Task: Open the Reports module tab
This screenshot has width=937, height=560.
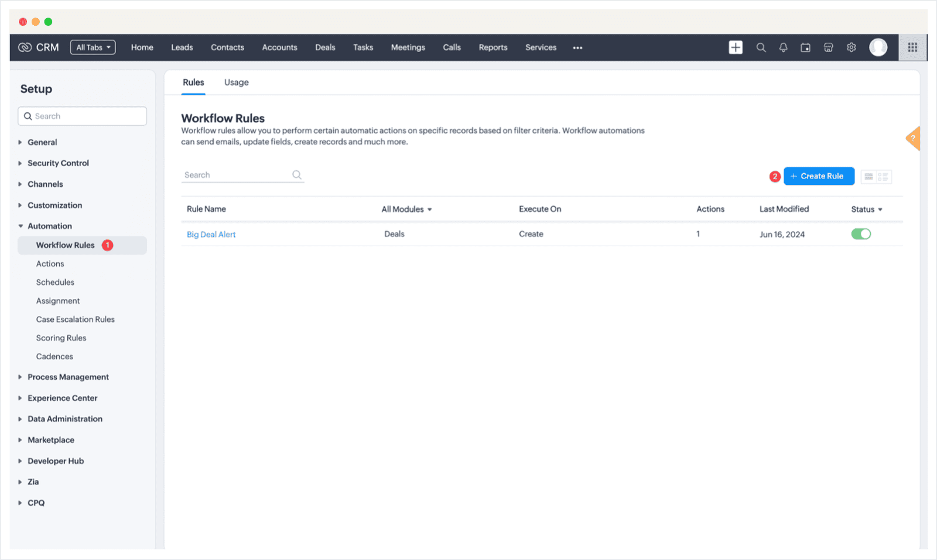Action: (x=493, y=47)
